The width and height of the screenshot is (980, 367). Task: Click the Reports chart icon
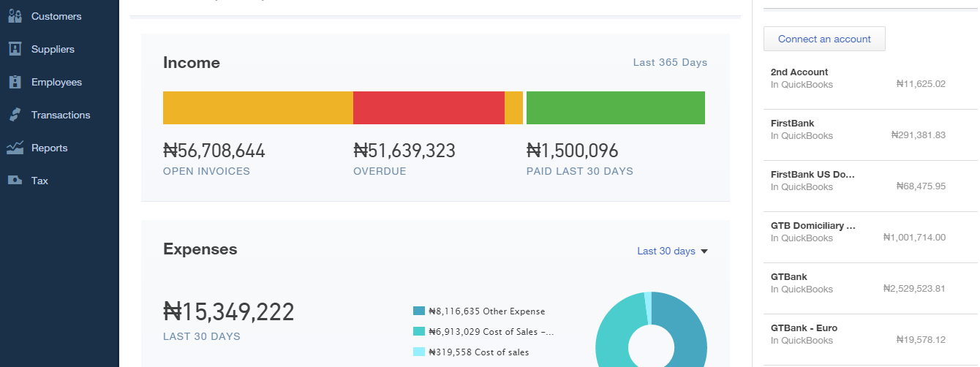point(15,148)
